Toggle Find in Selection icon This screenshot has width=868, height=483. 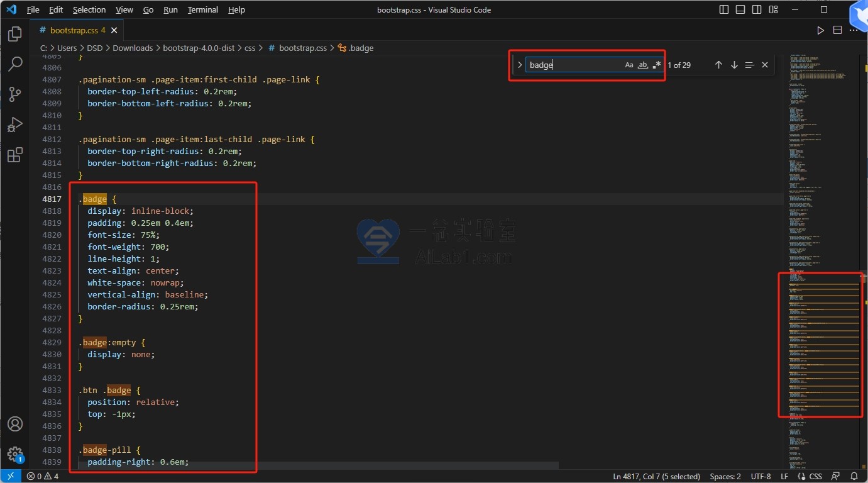(749, 65)
